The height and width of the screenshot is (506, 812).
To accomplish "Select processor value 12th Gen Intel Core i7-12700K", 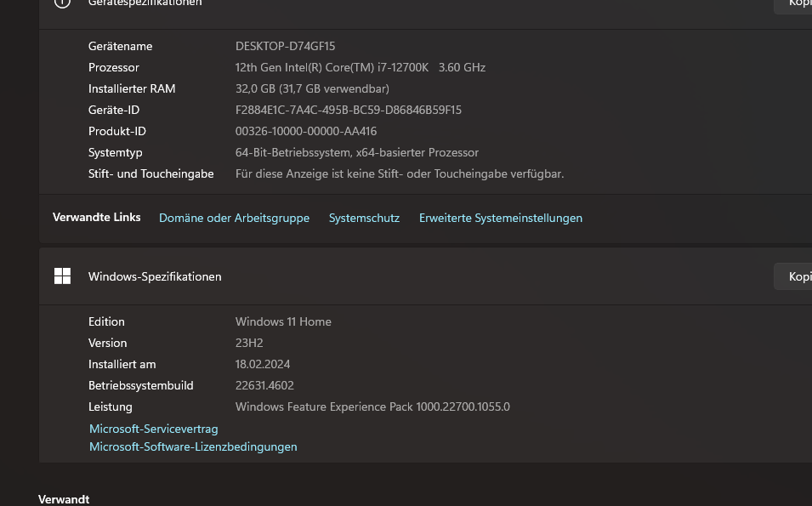I will click(x=361, y=67).
